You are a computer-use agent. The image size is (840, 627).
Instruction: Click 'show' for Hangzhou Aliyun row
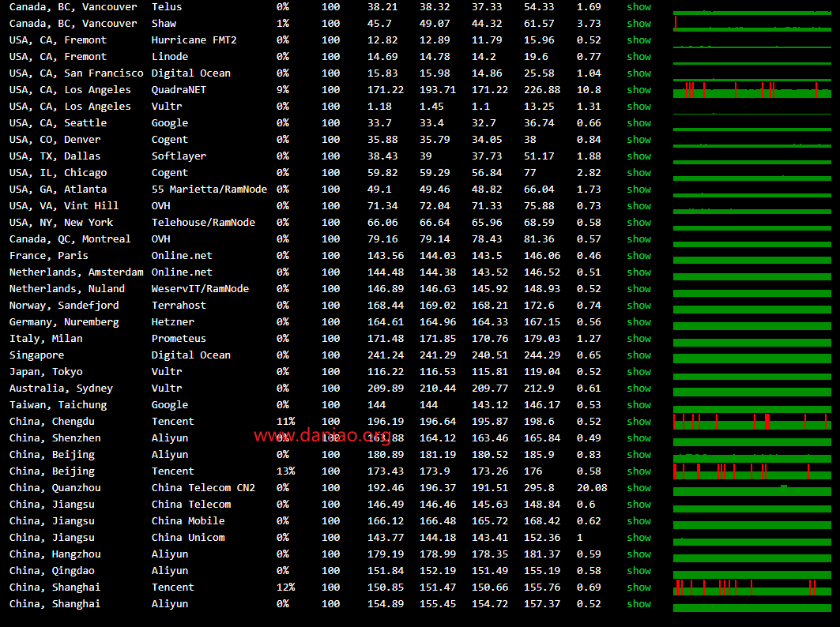[638, 554]
